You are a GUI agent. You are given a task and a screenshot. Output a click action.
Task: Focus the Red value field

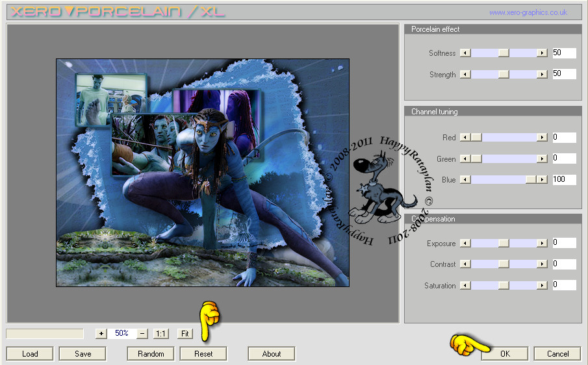coord(564,138)
